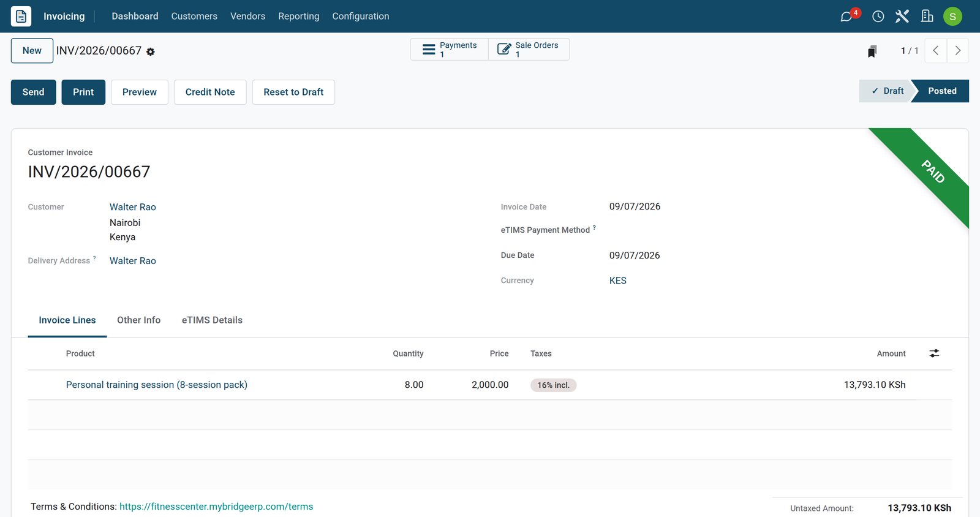The image size is (980, 517).
Task: Open customer Walter Rao link
Action: pyautogui.click(x=133, y=207)
